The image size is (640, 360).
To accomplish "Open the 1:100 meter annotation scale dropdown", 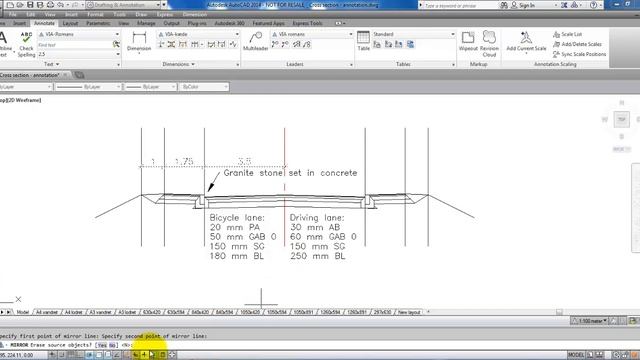I will pos(589,321).
